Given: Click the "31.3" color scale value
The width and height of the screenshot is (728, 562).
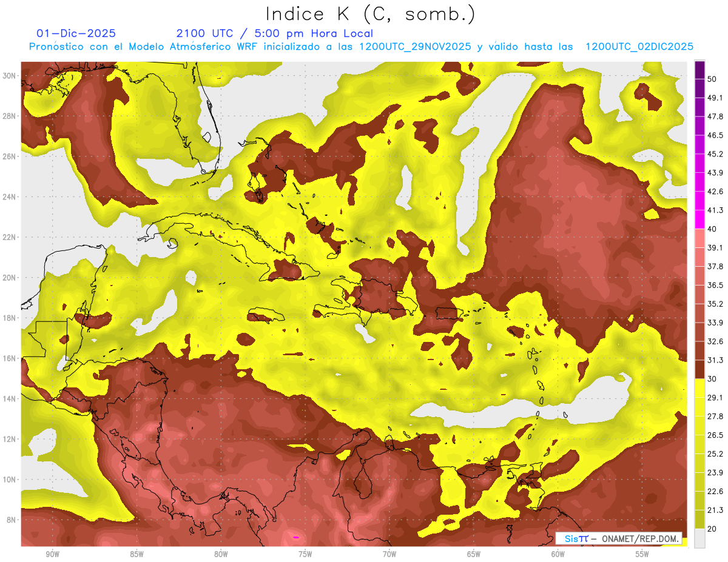Looking at the screenshot, I should [x=715, y=360].
